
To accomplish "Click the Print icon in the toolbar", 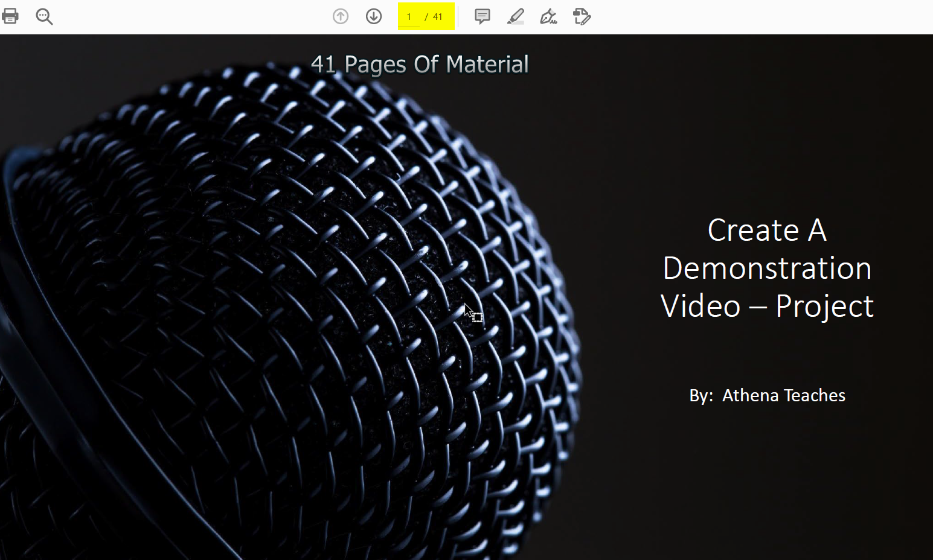I will point(10,16).
